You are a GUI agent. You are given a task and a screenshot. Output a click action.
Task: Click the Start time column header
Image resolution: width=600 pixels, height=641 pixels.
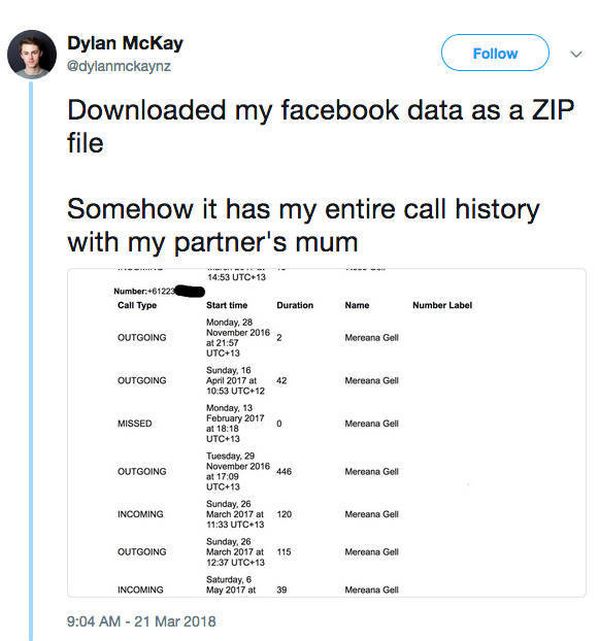(x=227, y=305)
